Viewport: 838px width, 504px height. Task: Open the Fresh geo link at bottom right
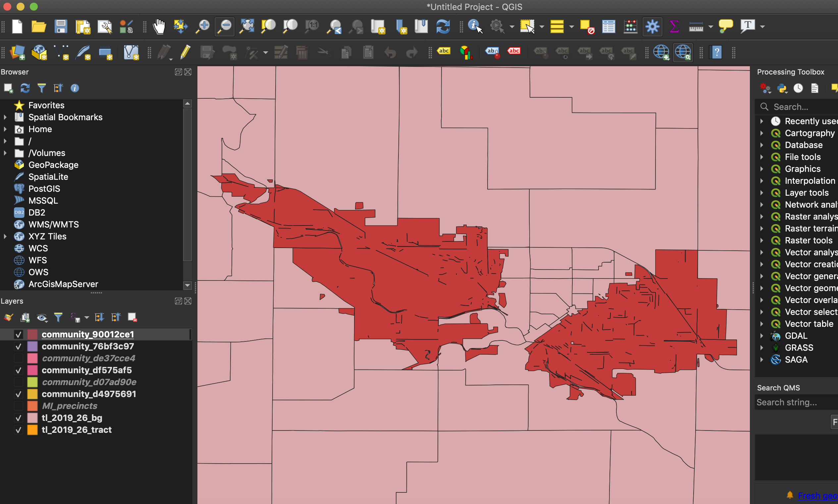click(817, 495)
